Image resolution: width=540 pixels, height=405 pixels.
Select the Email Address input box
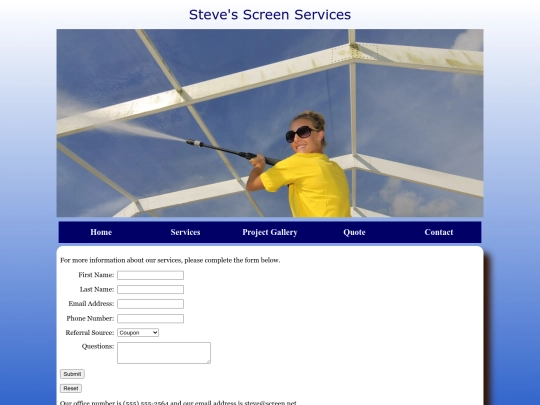click(150, 304)
